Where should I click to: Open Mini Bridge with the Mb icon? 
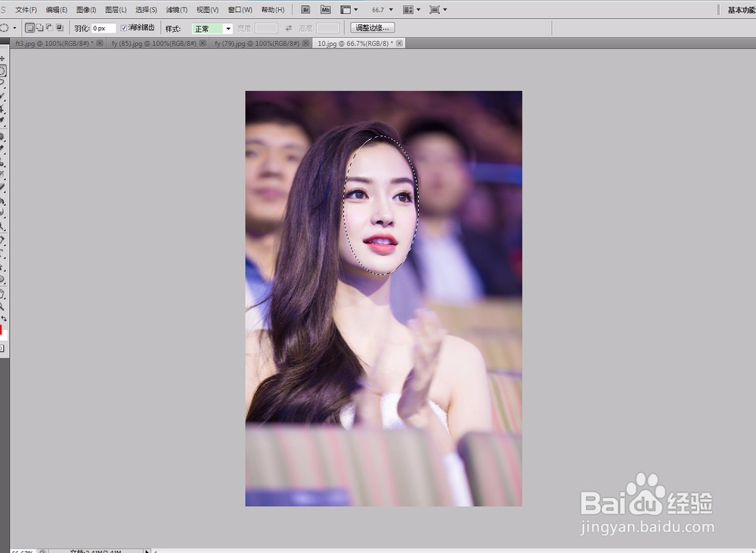[x=325, y=9]
